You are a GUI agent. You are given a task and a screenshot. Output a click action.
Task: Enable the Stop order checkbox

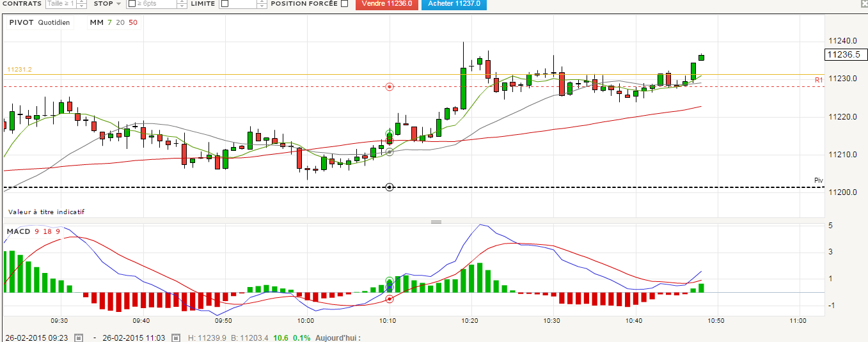click(x=131, y=4)
